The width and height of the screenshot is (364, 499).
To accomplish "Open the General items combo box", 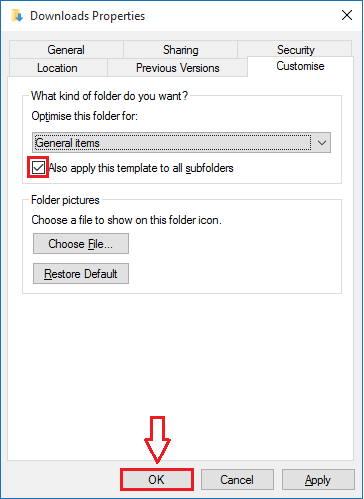I will click(x=182, y=143).
